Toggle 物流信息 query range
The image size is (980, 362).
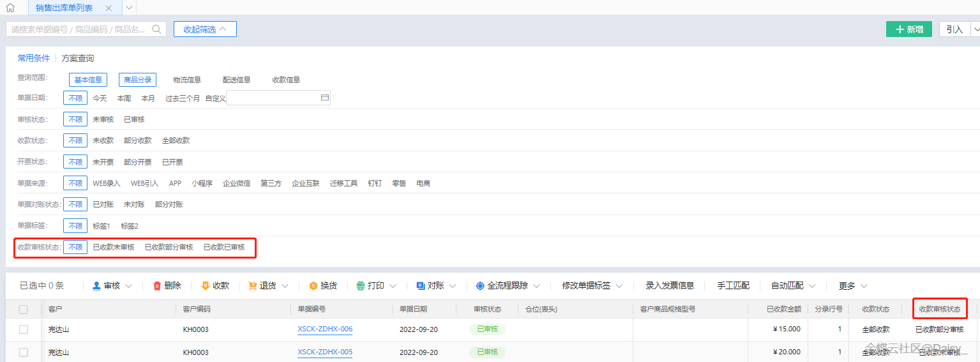pyautogui.click(x=187, y=80)
